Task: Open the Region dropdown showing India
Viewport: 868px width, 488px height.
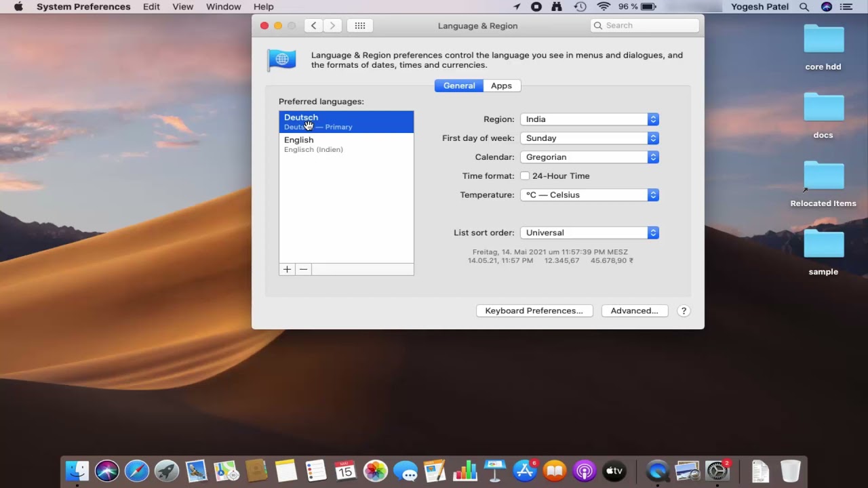Action: pyautogui.click(x=589, y=119)
